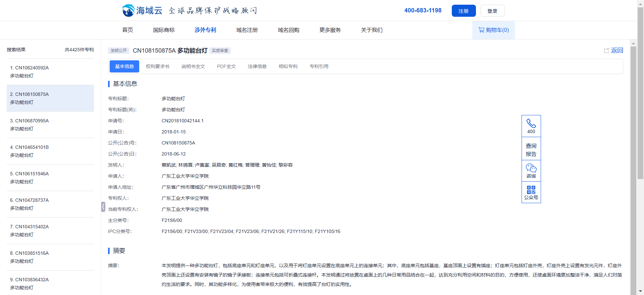Click the 登录 login button
The width and height of the screenshot is (644, 295).
(492, 11)
